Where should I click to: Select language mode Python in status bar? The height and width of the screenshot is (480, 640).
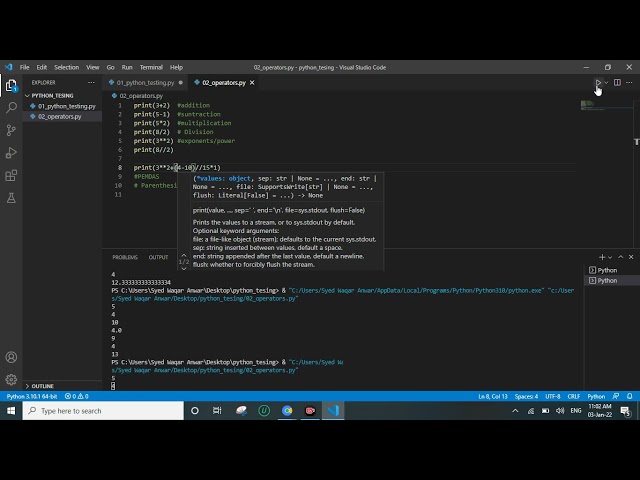tap(596, 396)
